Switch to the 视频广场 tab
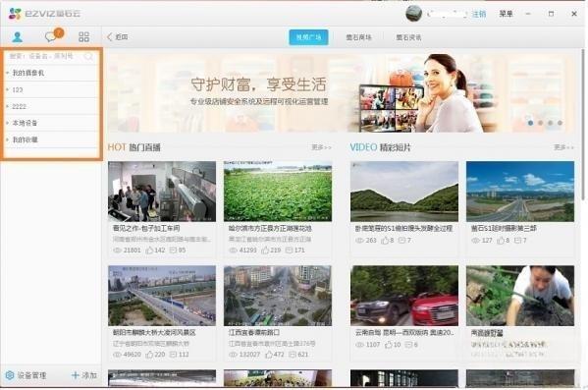Image resolution: width=588 pixels, height=390 pixels. pos(308,37)
